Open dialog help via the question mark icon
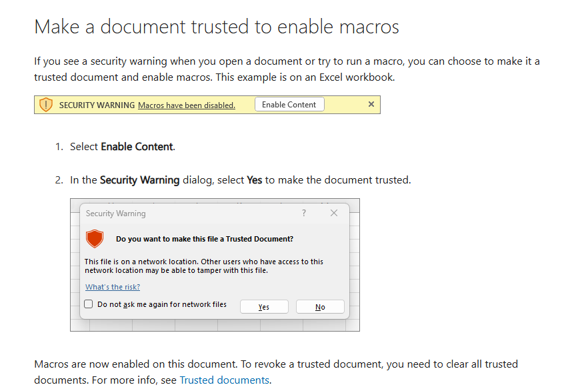The width and height of the screenshot is (588, 391). (303, 213)
